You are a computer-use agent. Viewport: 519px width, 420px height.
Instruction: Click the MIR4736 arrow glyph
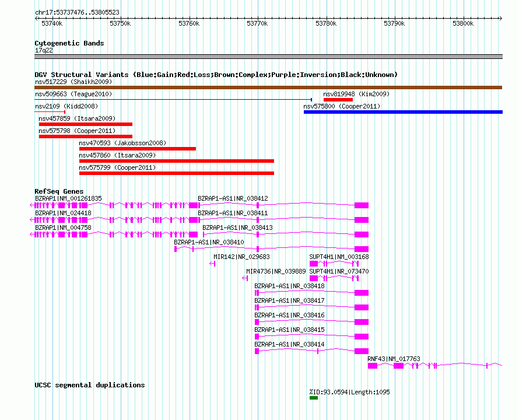pyautogui.click(x=245, y=278)
